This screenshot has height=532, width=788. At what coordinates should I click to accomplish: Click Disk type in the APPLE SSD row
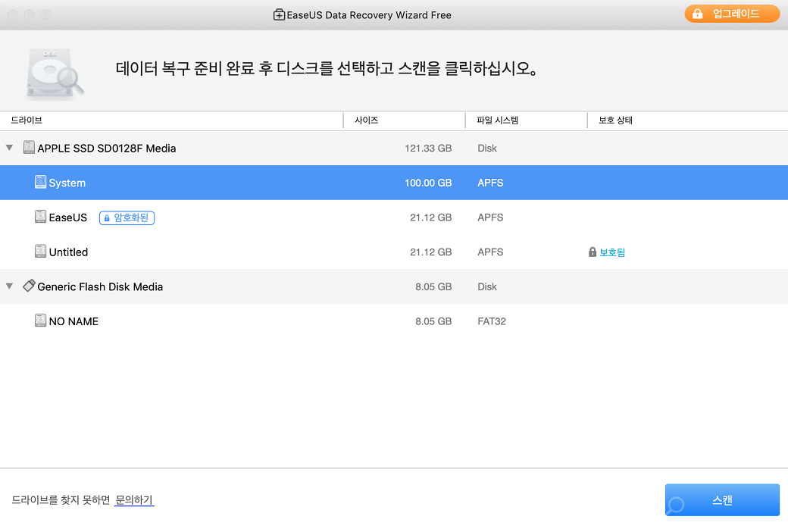(487, 149)
